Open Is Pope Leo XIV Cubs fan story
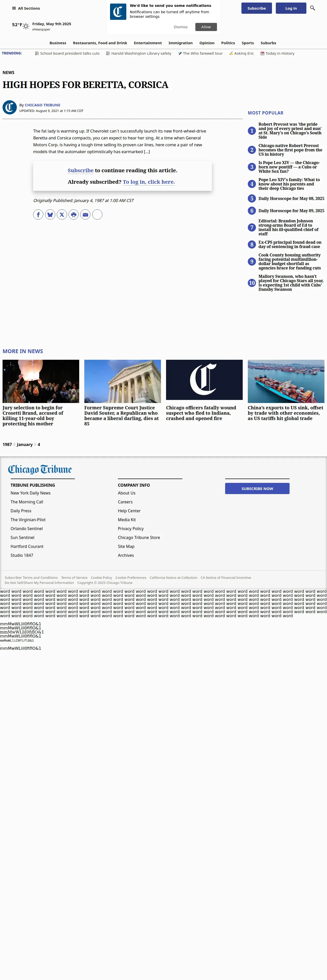This screenshot has width=327, height=980. pos(289,167)
